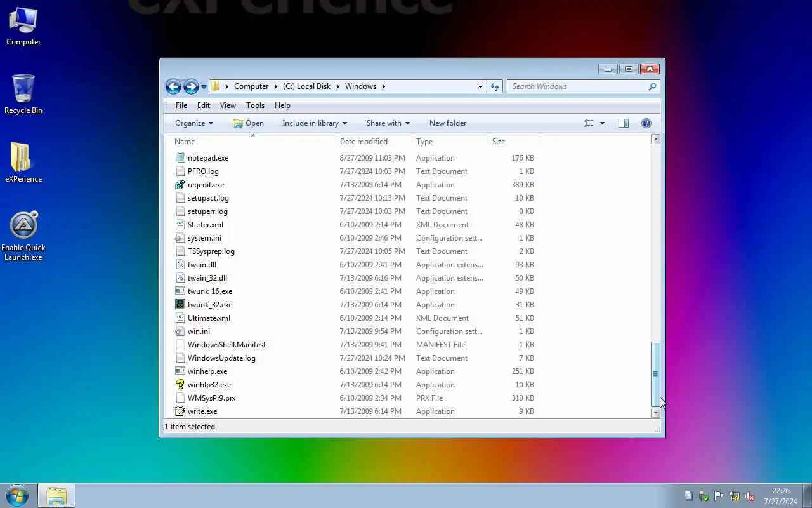Click winhelp.exe file icon

[180, 371]
